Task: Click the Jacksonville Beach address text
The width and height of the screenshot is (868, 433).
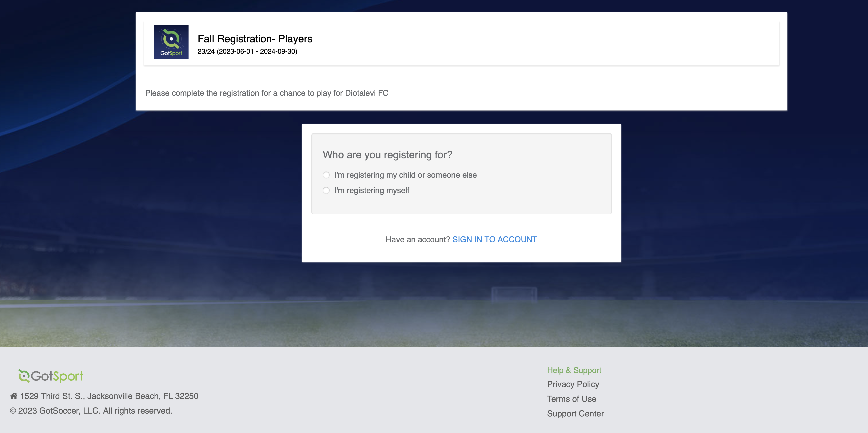Action: [x=109, y=396]
